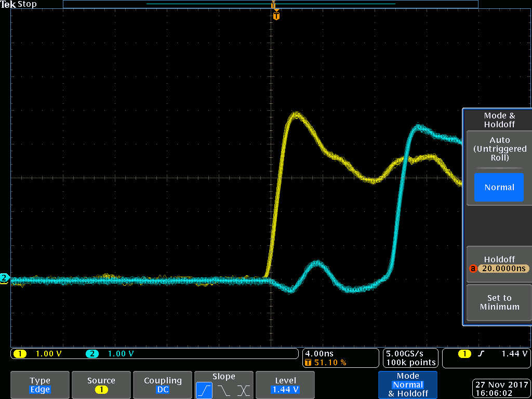Screen dimensions: 532x399
Task: Choose Normal trigger mode in side menu
Action: 499,187
